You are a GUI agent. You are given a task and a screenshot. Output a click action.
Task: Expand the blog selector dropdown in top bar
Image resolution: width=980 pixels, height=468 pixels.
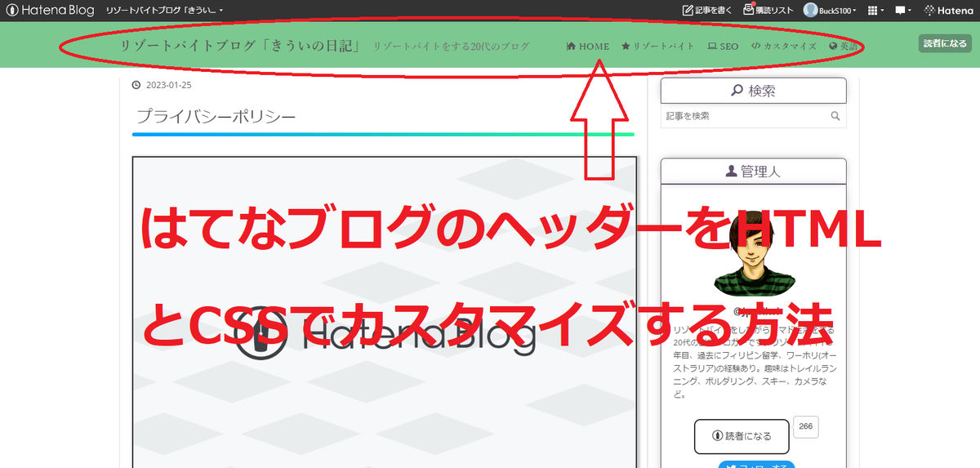pos(165,11)
